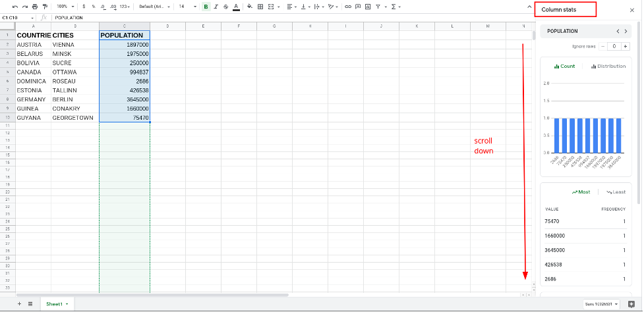Click the Explore icon bottom right
Viewport: 644px width, 312px height.
tap(631, 304)
